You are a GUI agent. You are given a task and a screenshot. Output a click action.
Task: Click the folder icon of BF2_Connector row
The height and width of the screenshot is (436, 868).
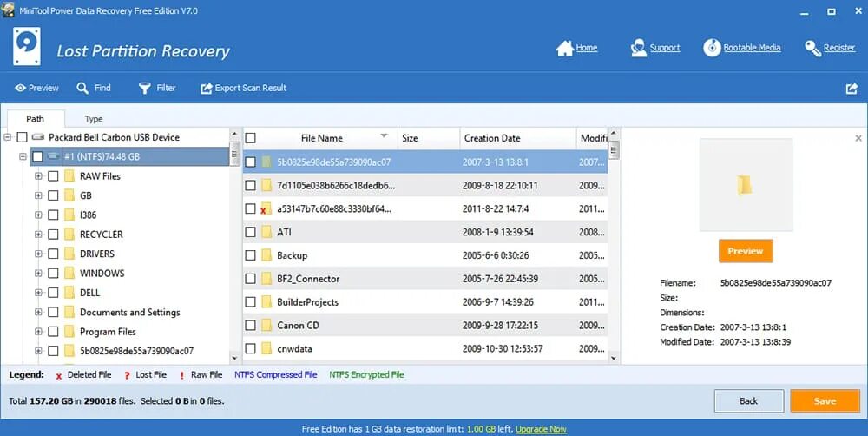266,279
